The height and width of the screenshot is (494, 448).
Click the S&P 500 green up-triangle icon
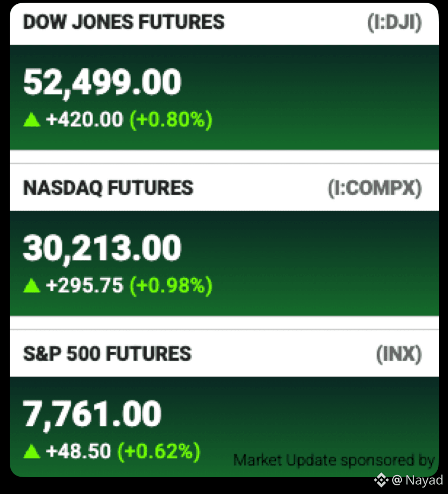click(x=32, y=451)
